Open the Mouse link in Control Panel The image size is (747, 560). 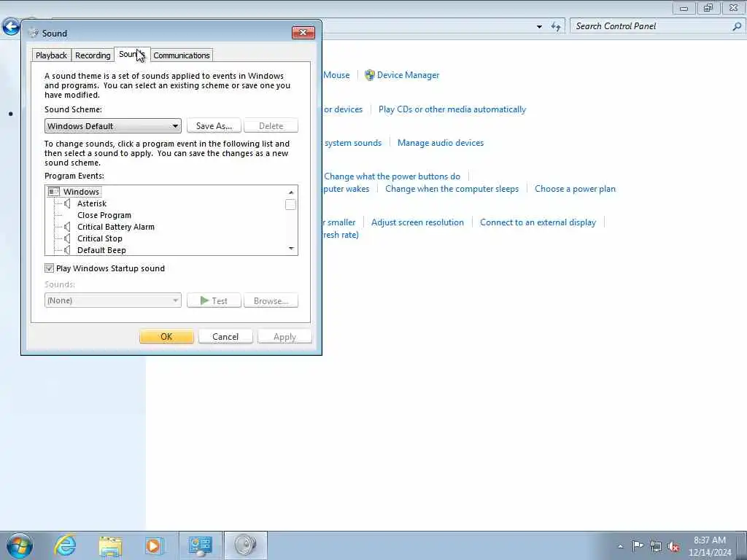tap(336, 75)
